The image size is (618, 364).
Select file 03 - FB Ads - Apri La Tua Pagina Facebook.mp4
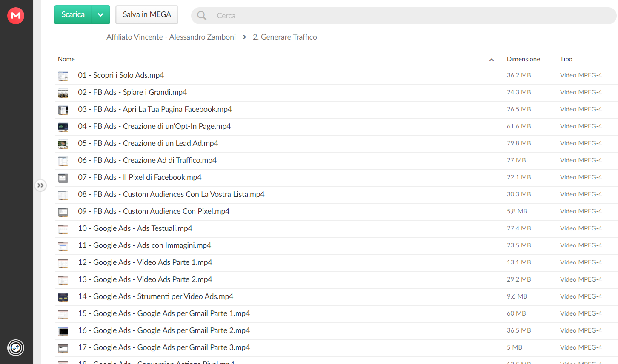[155, 109]
